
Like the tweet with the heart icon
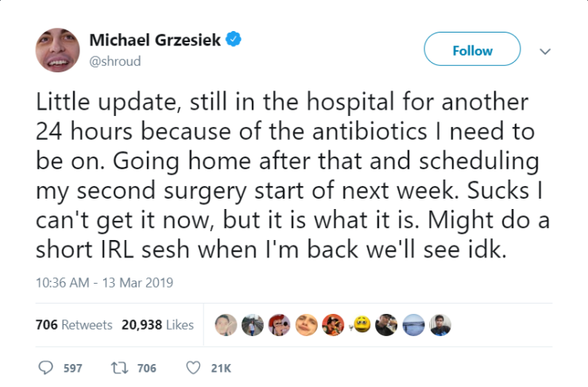pyautogui.click(x=192, y=368)
